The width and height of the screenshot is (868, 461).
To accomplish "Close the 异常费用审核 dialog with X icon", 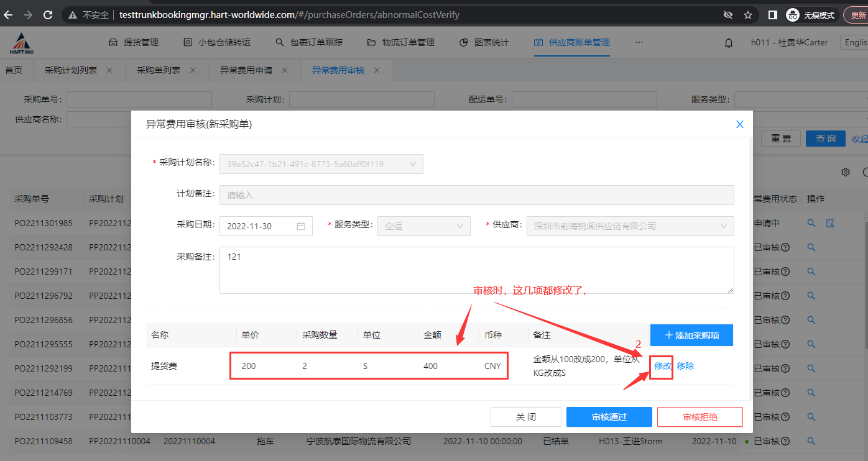I will [x=739, y=124].
